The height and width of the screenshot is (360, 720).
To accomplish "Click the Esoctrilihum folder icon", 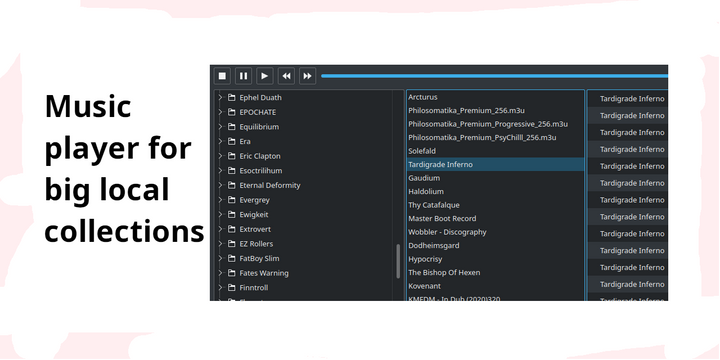I will pyautogui.click(x=231, y=171).
